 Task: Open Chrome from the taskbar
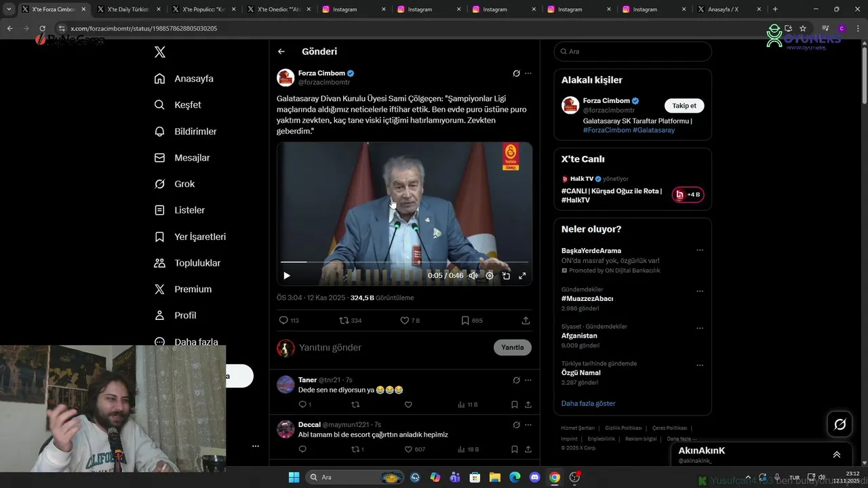coord(555,477)
